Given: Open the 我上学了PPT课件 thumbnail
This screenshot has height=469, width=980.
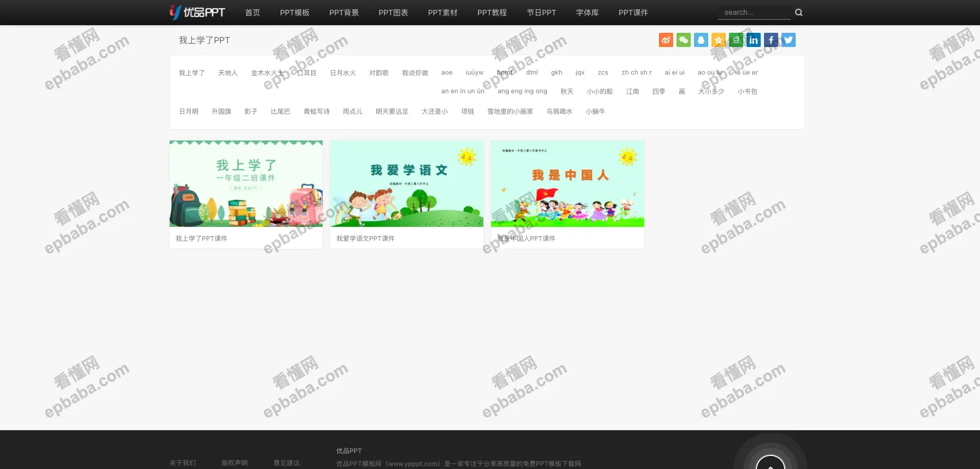Looking at the screenshot, I should tap(246, 184).
